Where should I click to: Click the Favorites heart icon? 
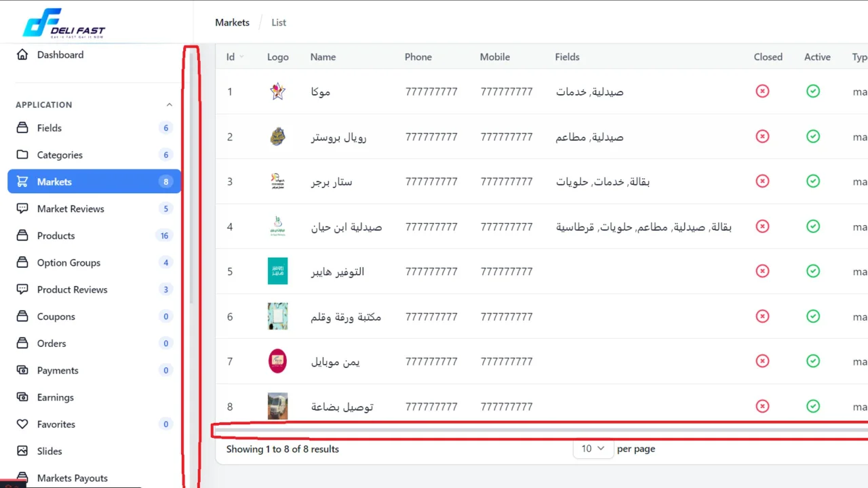click(x=22, y=424)
